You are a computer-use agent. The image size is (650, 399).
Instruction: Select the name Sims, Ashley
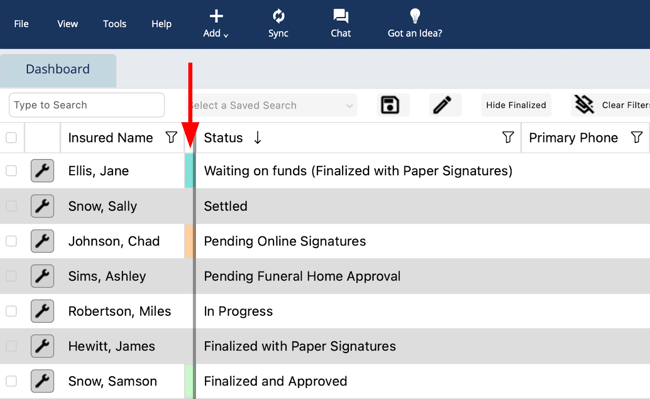tap(107, 276)
